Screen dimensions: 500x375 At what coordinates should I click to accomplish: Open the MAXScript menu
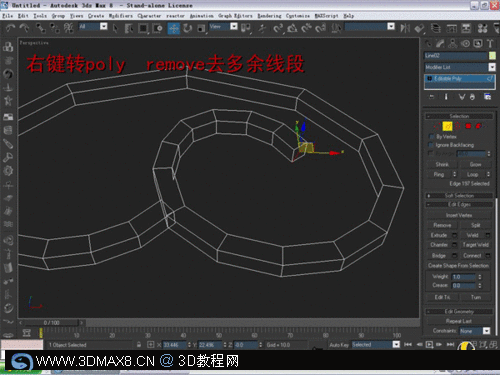point(326,16)
